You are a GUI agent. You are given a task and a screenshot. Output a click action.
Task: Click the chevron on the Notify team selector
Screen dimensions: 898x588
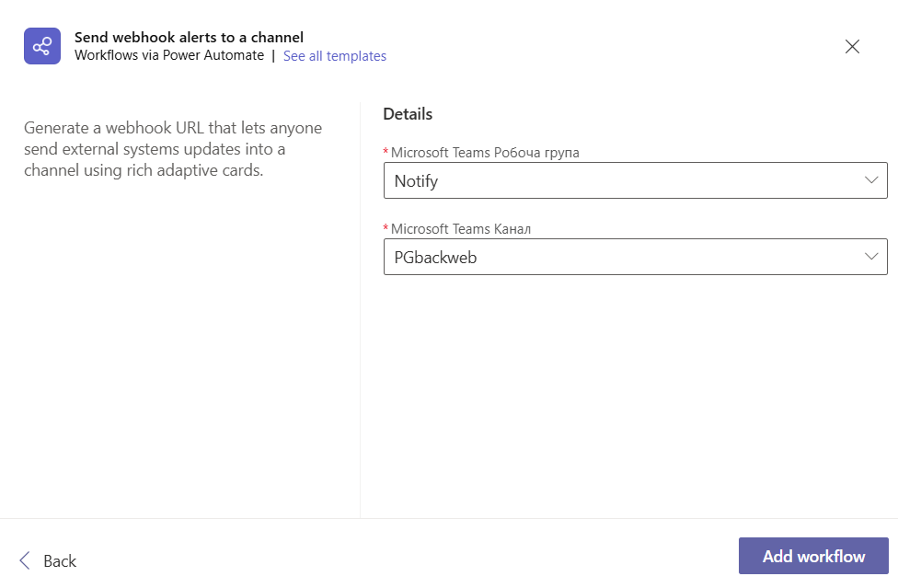click(x=873, y=180)
